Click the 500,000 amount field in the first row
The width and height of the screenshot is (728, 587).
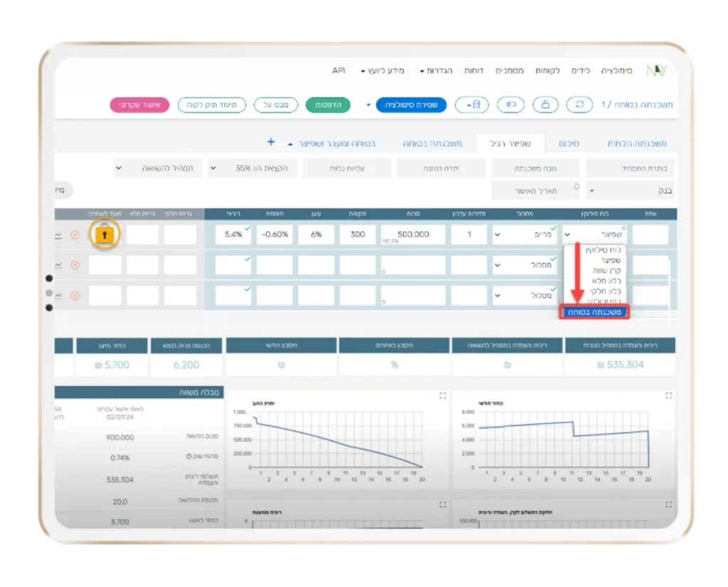click(413, 235)
